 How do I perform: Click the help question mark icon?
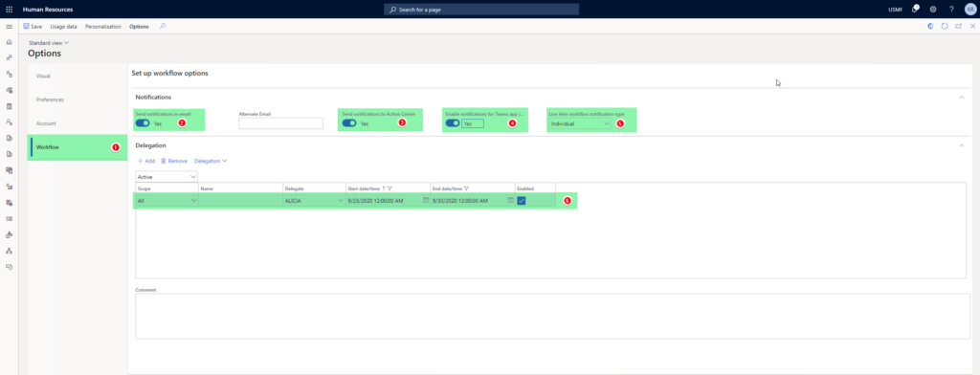click(x=951, y=10)
